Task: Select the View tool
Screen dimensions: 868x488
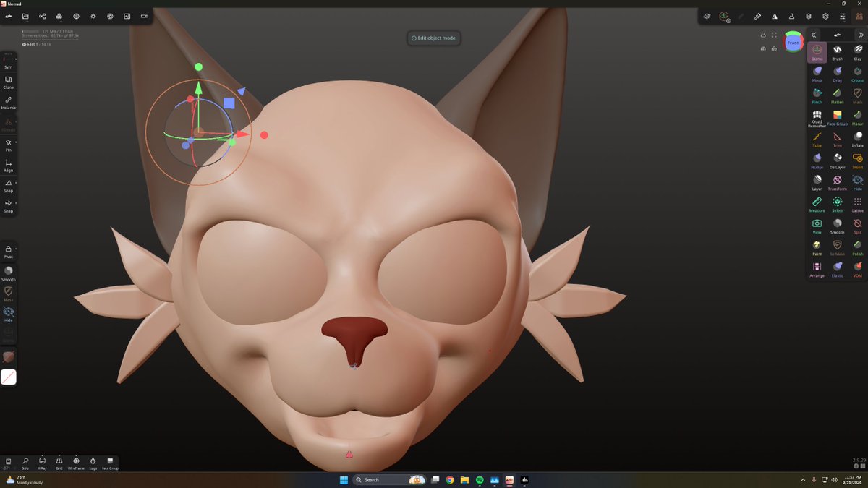Action: point(817,226)
